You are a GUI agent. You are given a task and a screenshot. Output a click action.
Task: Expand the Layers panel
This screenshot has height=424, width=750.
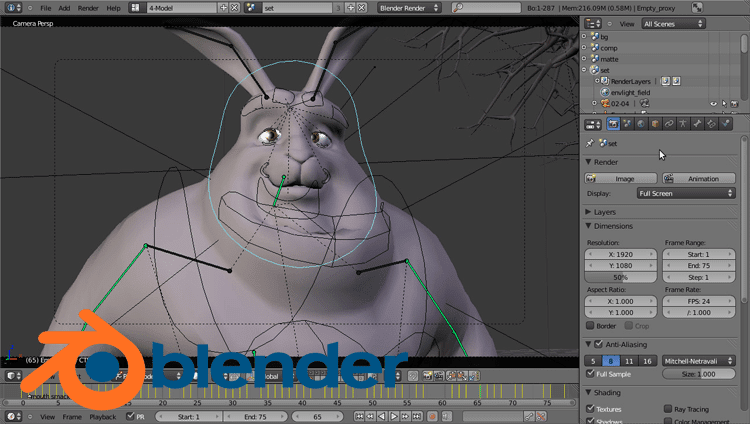point(588,212)
